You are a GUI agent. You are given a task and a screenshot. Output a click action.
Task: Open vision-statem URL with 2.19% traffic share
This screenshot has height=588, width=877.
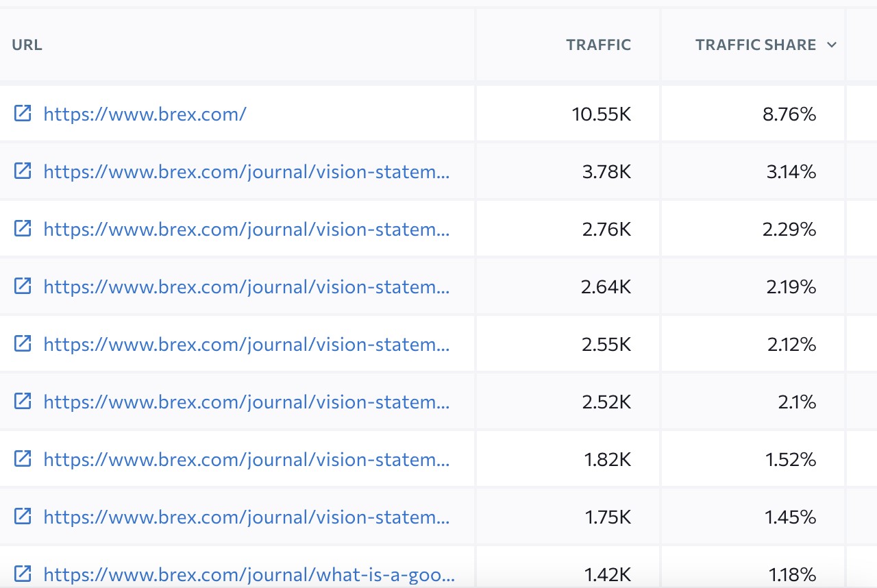[247, 286]
